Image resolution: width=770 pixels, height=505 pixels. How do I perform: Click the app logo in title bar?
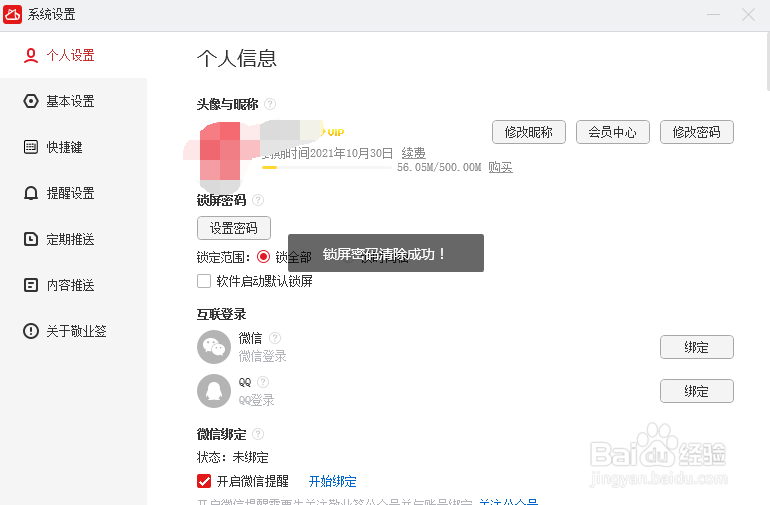tap(14, 14)
